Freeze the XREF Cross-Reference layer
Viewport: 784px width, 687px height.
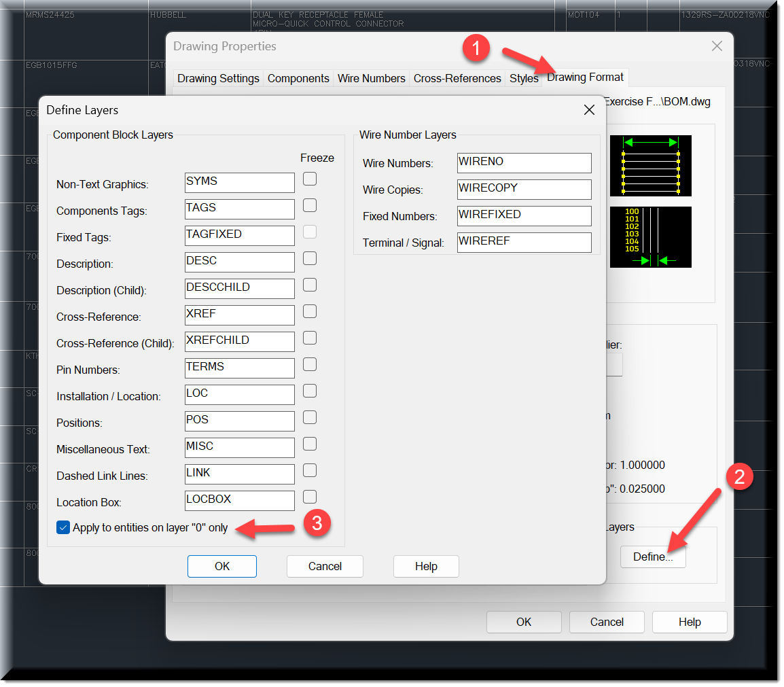pyautogui.click(x=309, y=311)
